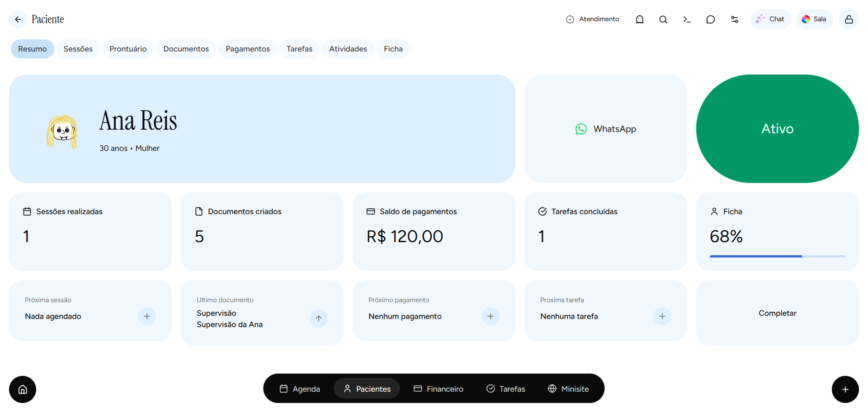This screenshot has width=868, height=412.
Task: Open the Tarefas concluídas card
Action: (x=606, y=231)
